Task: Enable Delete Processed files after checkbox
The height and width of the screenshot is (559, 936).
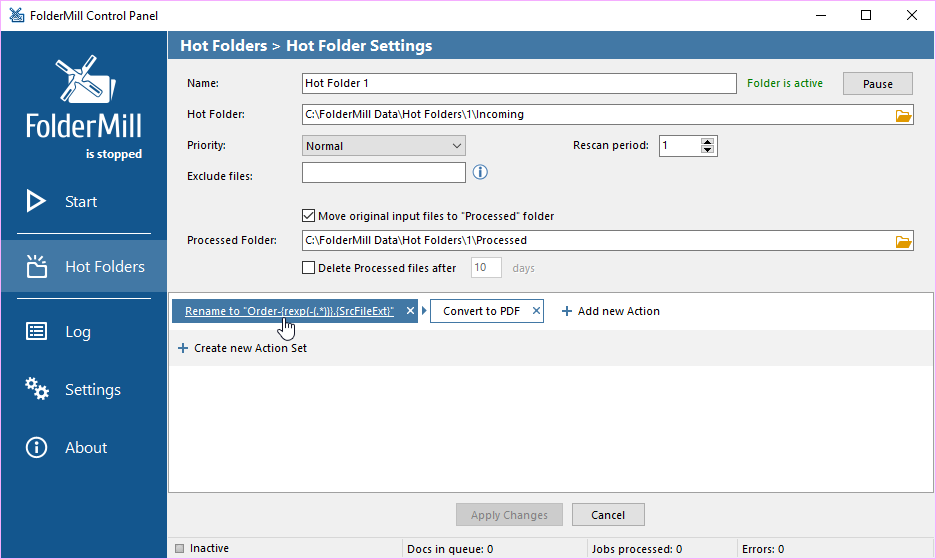Action: tap(309, 268)
